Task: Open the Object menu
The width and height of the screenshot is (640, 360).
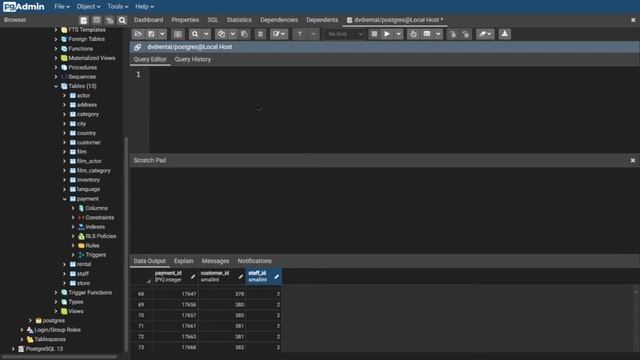Action: (88, 7)
